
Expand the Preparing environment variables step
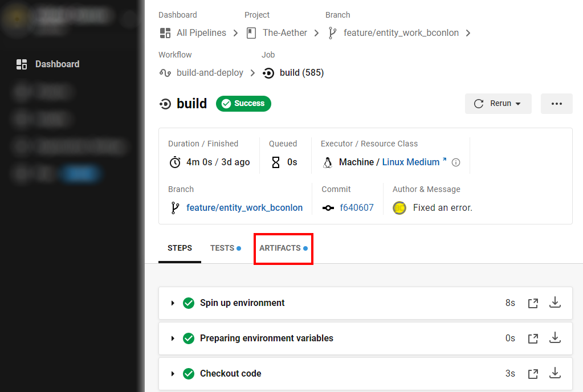(173, 338)
